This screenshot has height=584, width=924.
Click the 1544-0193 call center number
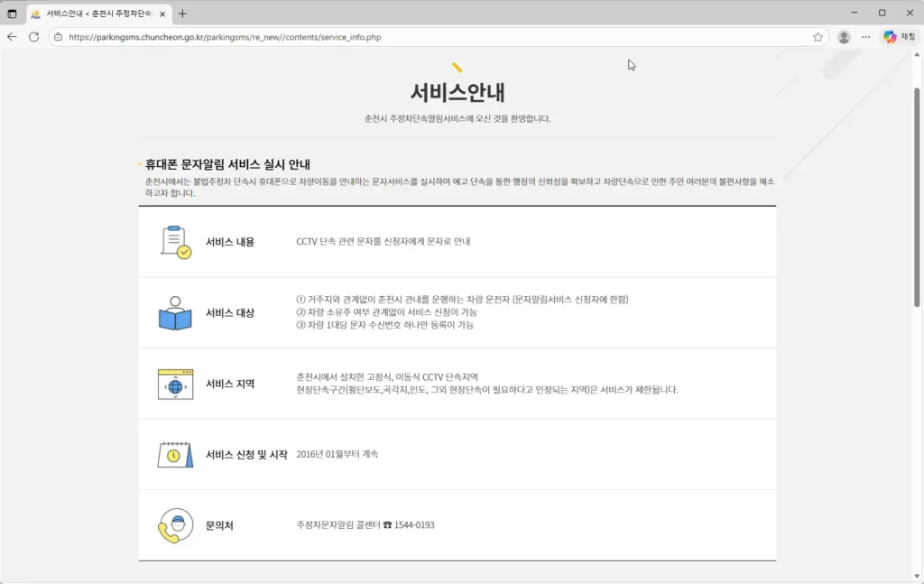(x=413, y=524)
